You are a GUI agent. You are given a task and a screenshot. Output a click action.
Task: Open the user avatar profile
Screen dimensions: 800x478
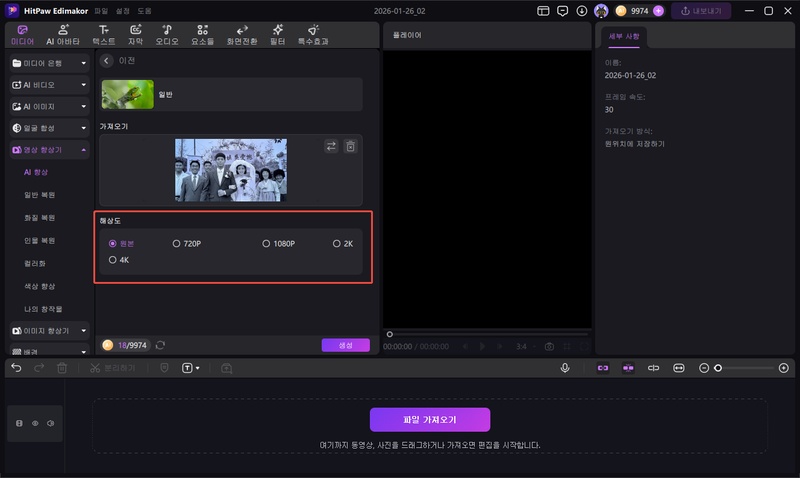(601, 11)
